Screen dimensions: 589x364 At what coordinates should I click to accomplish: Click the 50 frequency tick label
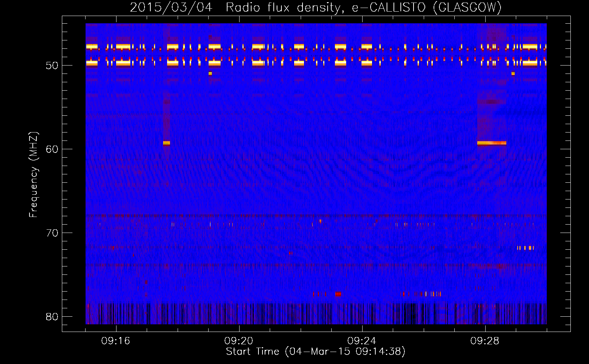(52, 66)
